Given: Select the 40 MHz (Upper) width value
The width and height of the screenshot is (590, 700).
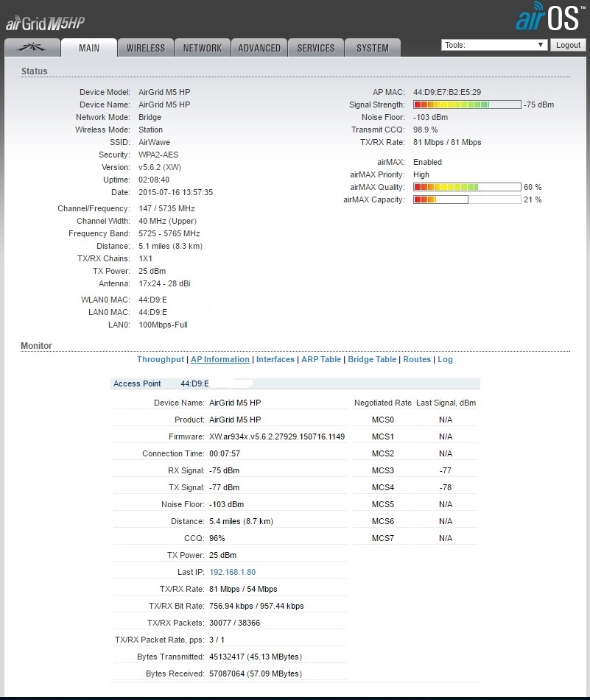Looking at the screenshot, I should pyautogui.click(x=167, y=221).
